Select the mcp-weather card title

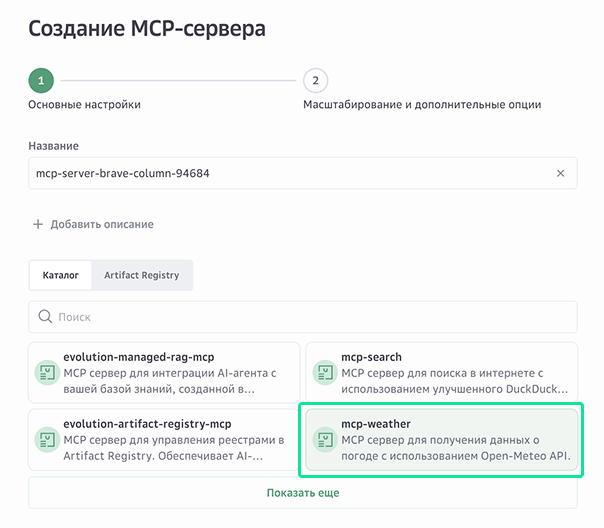pos(376,424)
